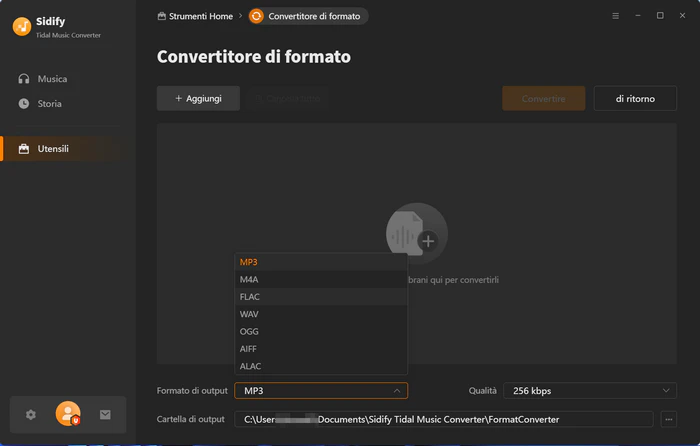Choose ALAC output format
This screenshot has width=700, height=446.
pos(321,366)
